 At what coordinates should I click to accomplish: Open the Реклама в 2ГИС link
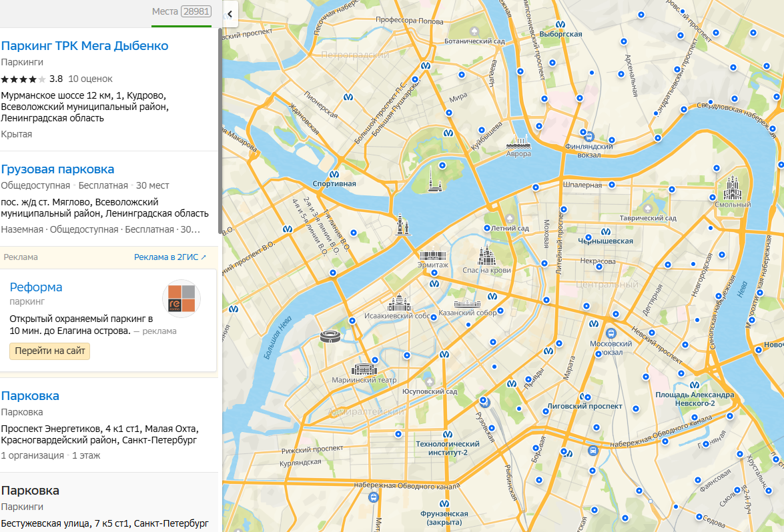click(170, 257)
